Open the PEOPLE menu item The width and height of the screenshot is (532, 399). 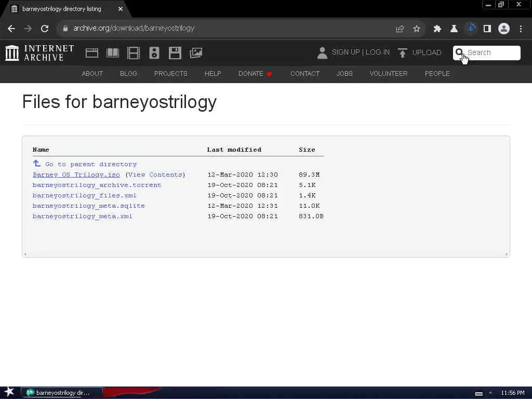pos(437,74)
